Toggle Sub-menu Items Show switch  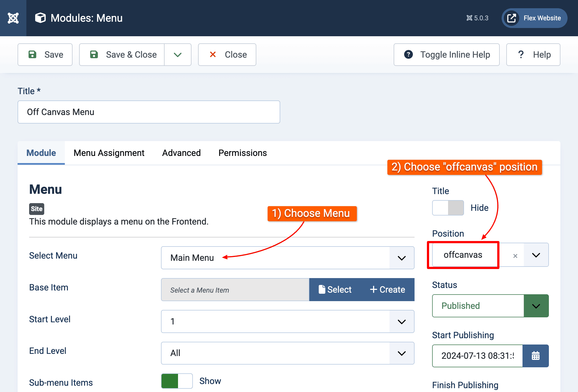[177, 381]
